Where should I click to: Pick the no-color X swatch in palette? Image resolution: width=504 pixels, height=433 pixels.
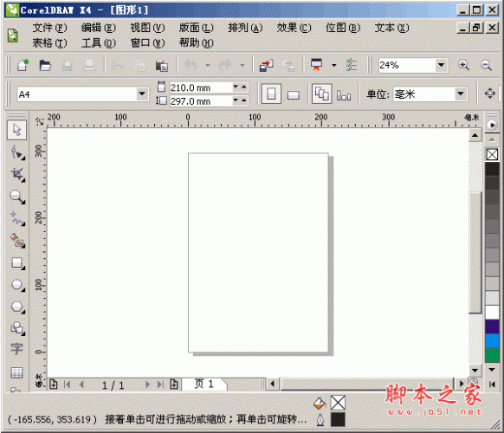492,155
